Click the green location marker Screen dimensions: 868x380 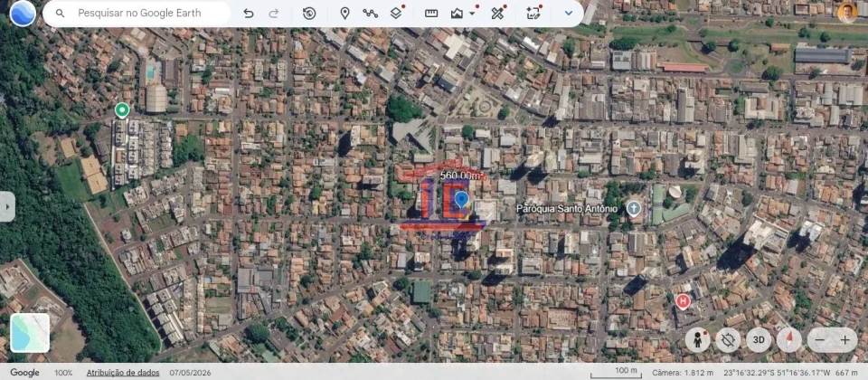pos(122,110)
